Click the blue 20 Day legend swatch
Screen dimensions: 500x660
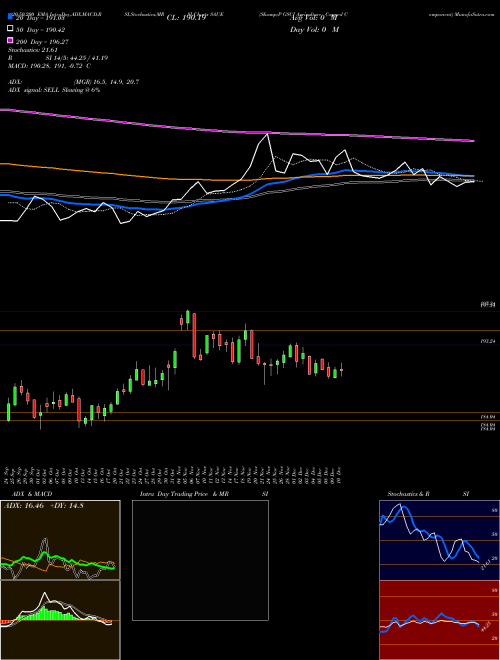pyautogui.click(x=10, y=18)
